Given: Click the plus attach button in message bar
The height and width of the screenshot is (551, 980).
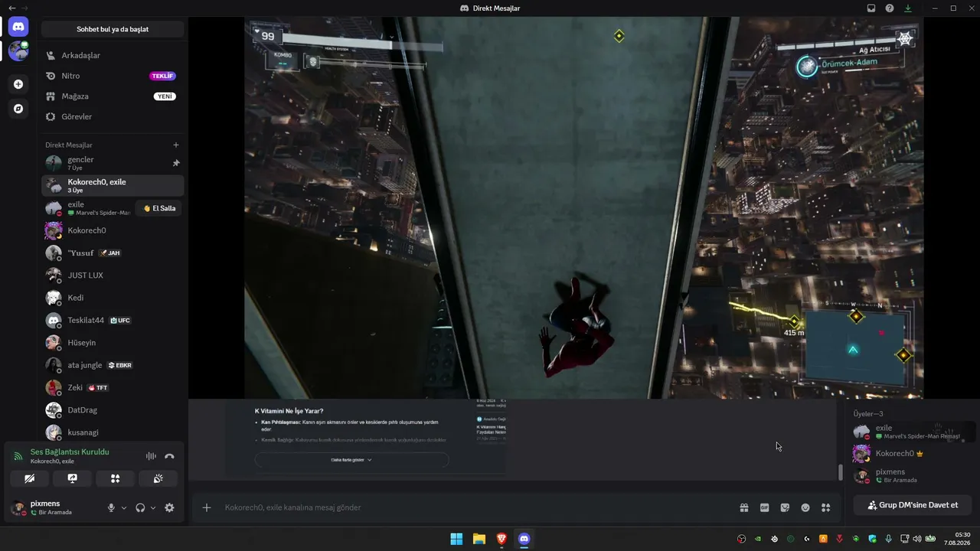Looking at the screenshot, I should pyautogui.click(x=207, y=507).
